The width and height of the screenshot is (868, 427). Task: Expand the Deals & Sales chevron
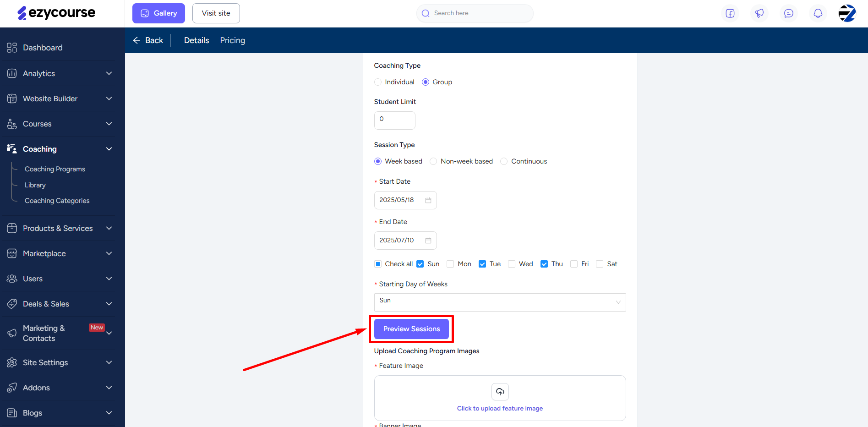[x=109, y=304]
